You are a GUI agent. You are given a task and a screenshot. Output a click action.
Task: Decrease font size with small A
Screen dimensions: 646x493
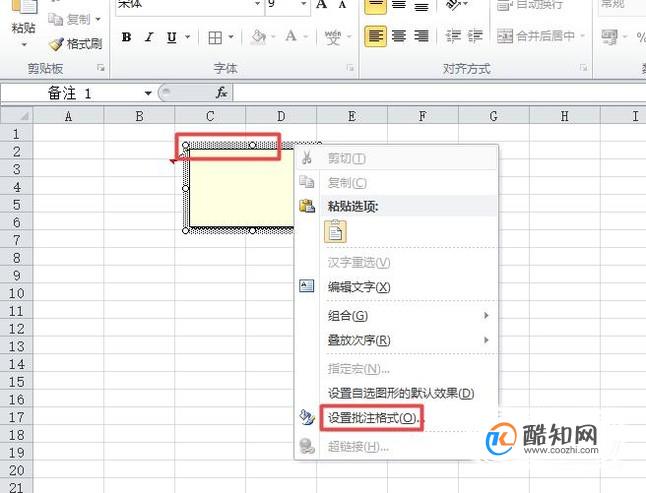pos(342,4)
